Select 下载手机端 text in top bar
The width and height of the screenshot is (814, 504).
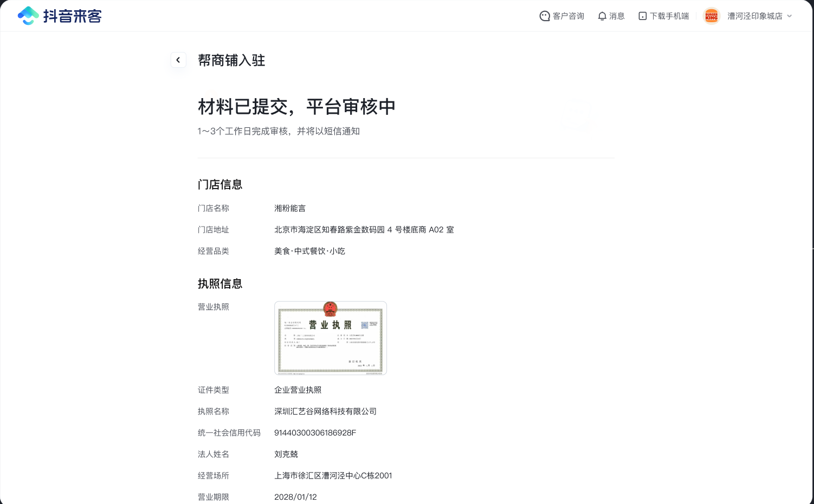pos(669,16)
